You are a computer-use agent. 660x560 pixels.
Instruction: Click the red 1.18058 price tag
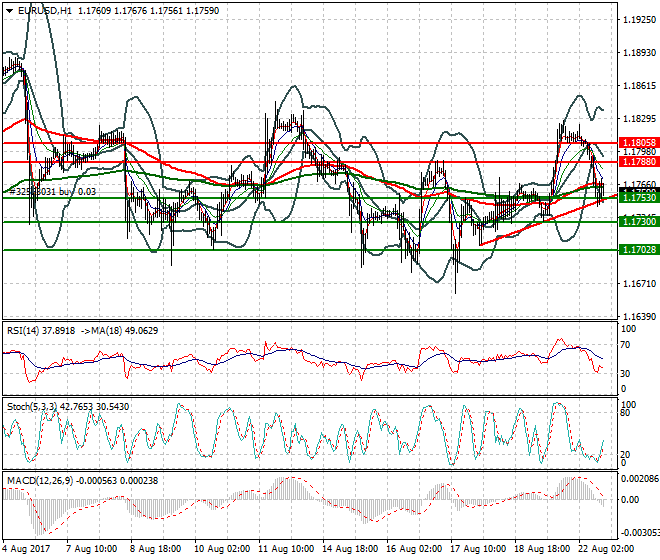click(x=639, y=143)
